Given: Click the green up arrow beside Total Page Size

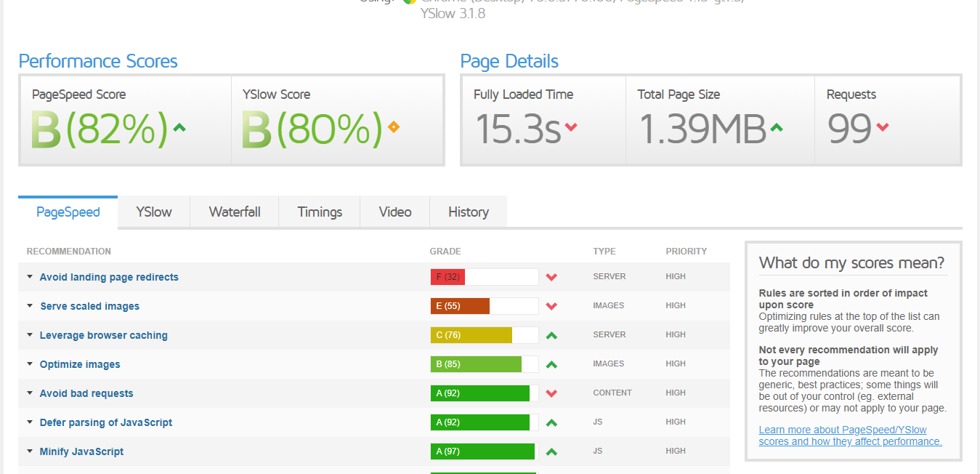Looking at the screenshot, I should pyautogui.click(x=777, y=127).
